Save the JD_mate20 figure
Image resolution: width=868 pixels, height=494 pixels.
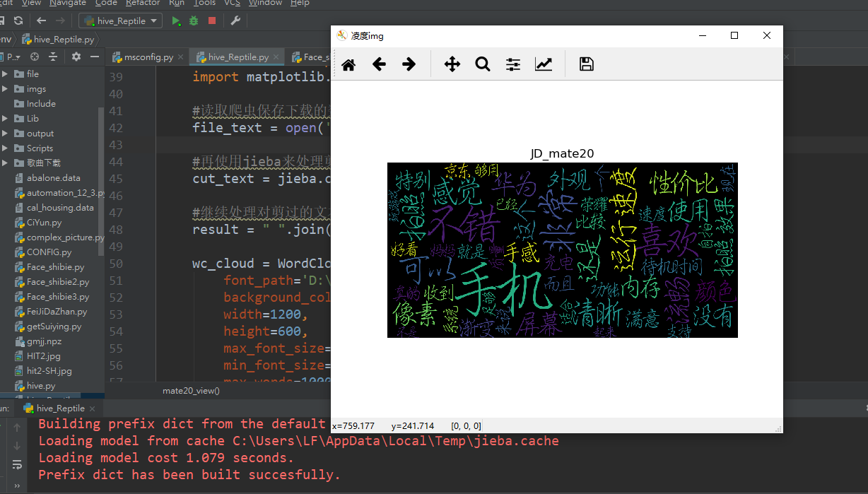pyautogui.click(x=586, y=64)
